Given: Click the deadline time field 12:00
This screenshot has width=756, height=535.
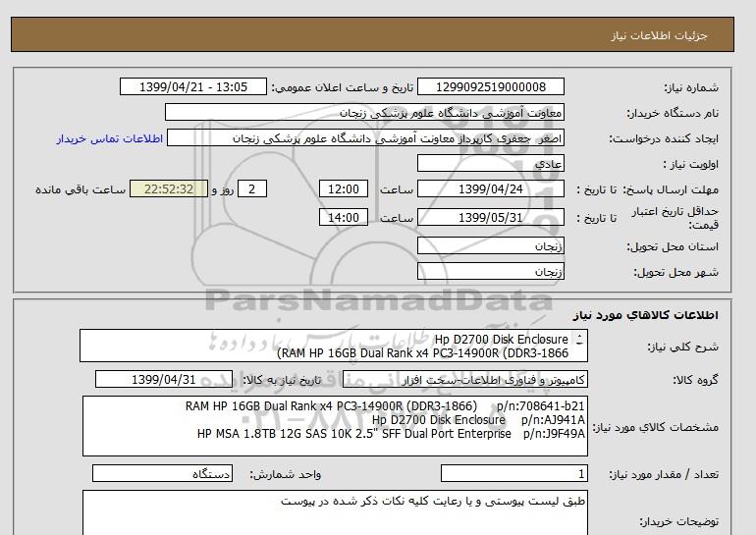Looking at the screenshot, I should pyautogui.click(x=344, y=188).
